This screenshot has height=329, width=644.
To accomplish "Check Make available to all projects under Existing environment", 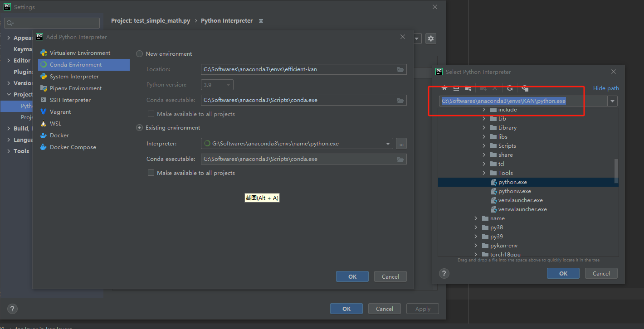I will [151, 173].
